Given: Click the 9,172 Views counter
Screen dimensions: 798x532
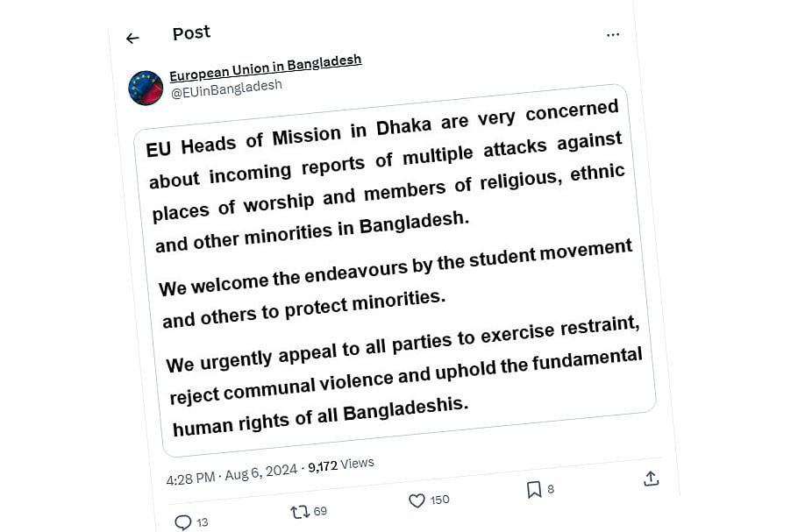Looking at the screenshot, I should 341,465.
